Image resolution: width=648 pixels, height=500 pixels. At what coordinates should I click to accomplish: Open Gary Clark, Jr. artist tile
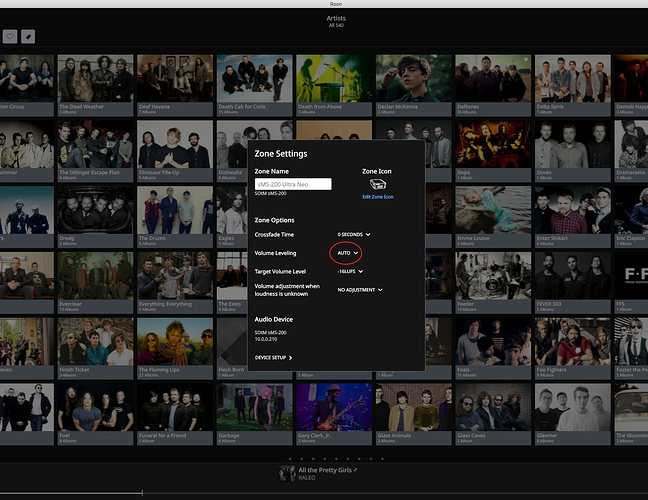pyautogui.click(x=334, y=414)
